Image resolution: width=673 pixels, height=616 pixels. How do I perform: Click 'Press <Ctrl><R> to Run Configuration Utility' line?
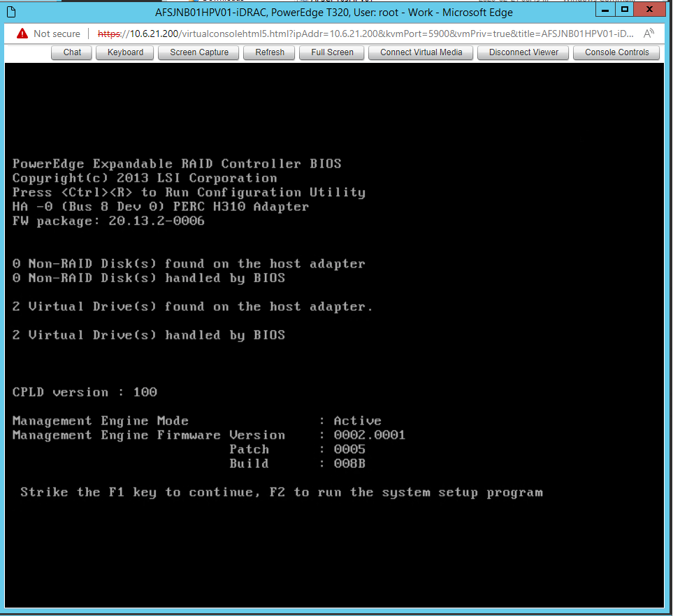[189, 192]
